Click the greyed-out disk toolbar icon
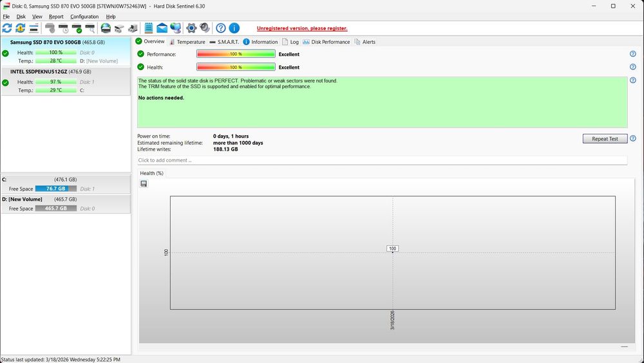 [x=50, y=28]
